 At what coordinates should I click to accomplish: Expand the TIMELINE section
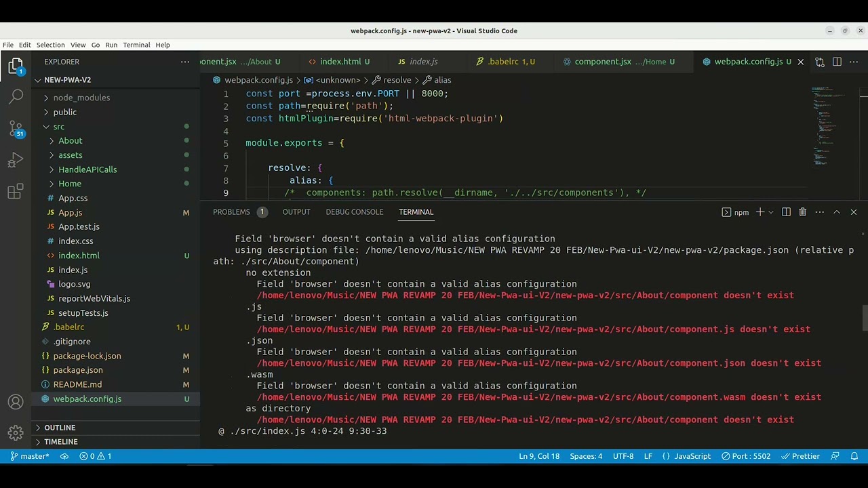click(115, 442)
